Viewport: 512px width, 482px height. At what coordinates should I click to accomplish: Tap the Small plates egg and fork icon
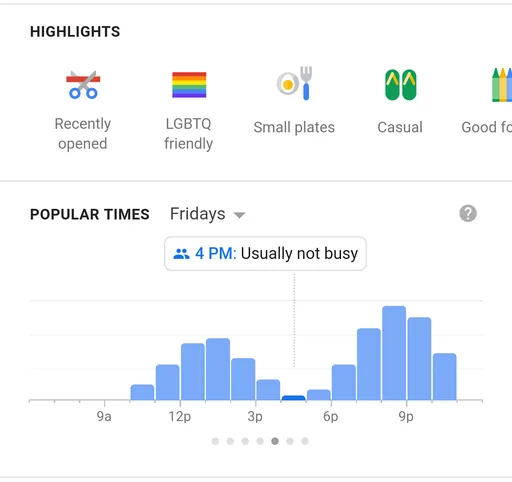294,83
